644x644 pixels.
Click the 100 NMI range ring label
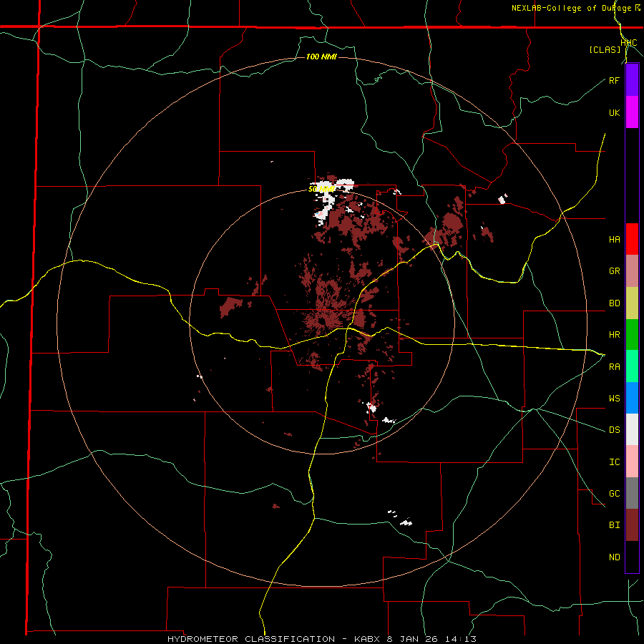pyautogui.click(x=321, y=57)
